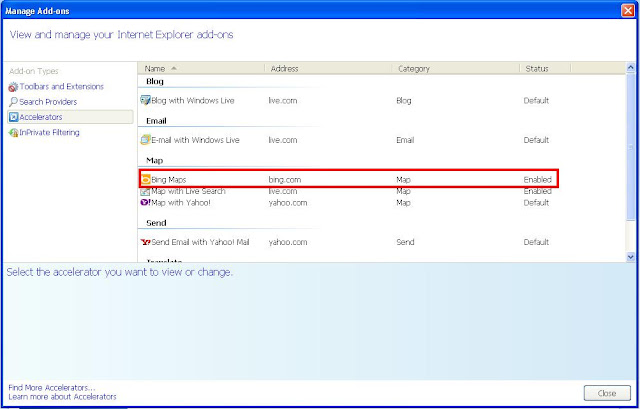This screenshot has height=409, width=640.
Task: Close the Manage Add-ons window
Action: tap(627, 10)
